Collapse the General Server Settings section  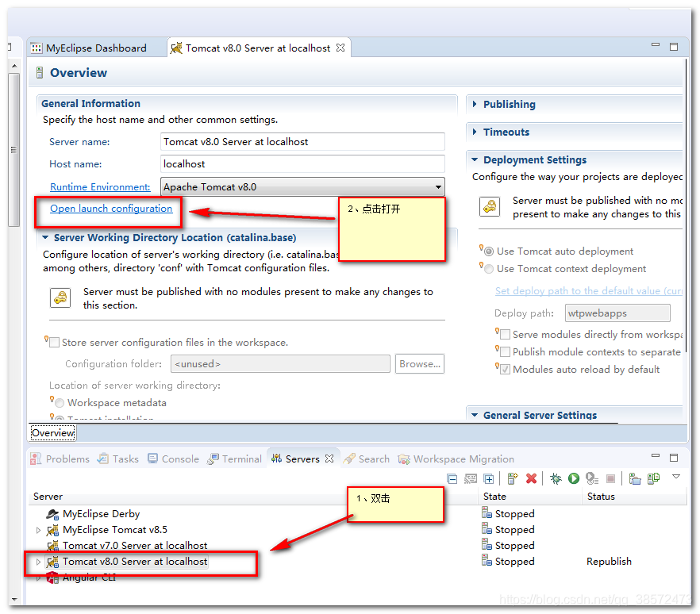click(475, 415)
